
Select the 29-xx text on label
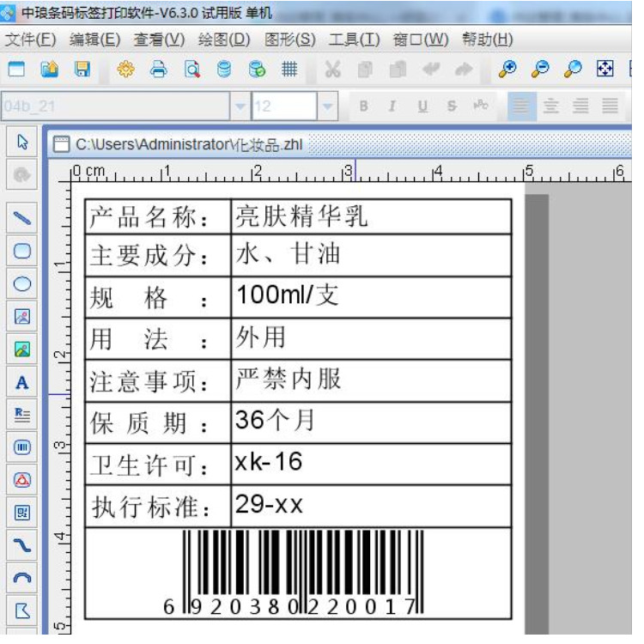269,503
